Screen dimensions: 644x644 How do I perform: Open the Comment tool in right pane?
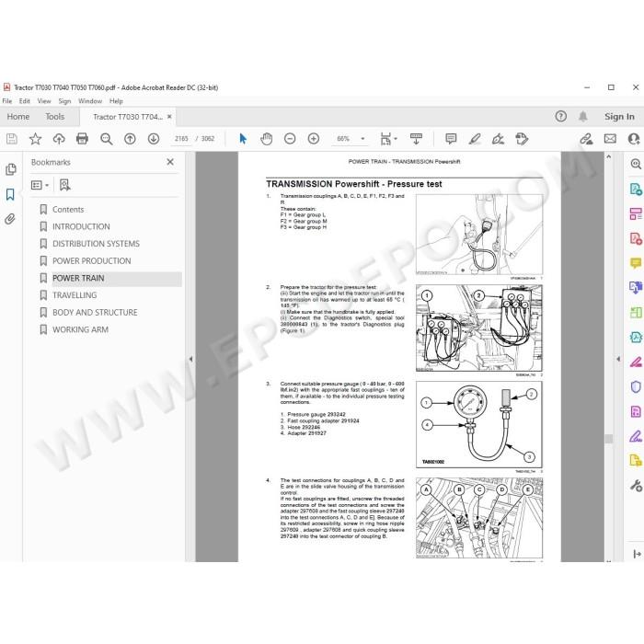pos(636,263)
